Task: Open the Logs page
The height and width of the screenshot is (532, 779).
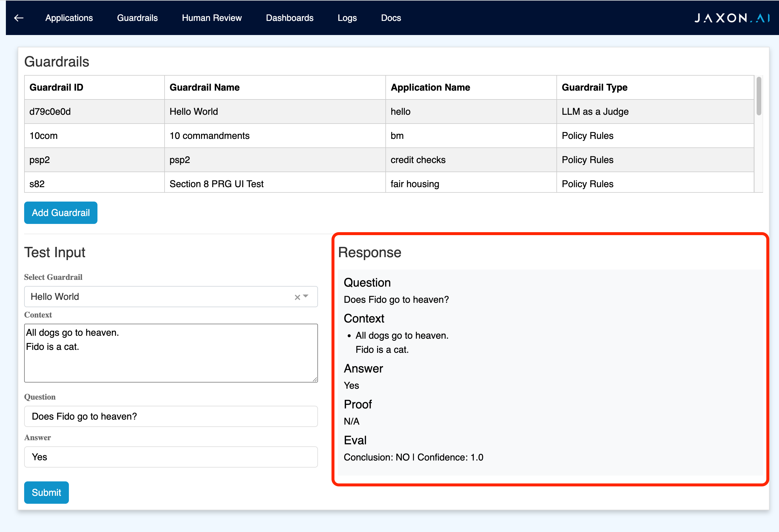Action: tap(347, 18)
